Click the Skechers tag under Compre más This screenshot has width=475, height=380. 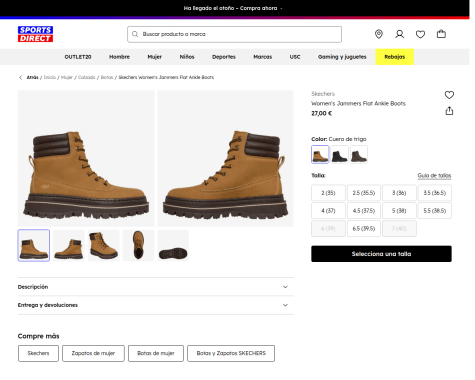[x=38, y=353]
